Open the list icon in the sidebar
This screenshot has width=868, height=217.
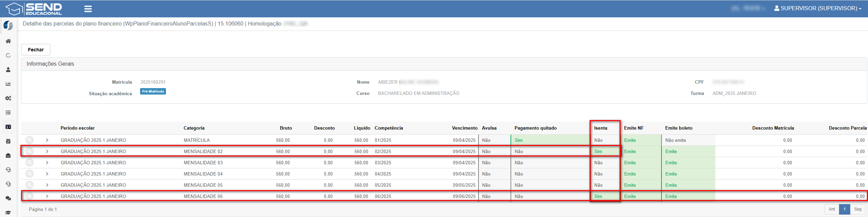pyautogui.click(x=8, y=113)
